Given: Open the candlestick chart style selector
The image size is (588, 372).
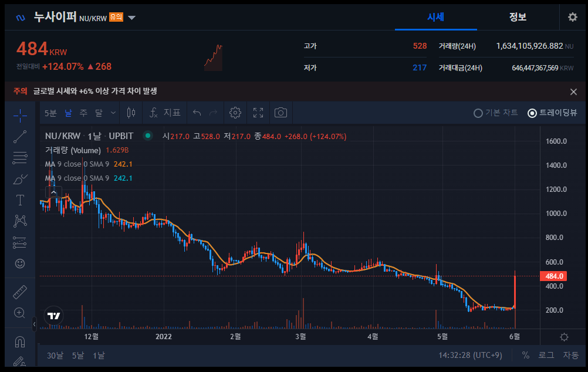Looking at the screenshot, I should 131,113.
